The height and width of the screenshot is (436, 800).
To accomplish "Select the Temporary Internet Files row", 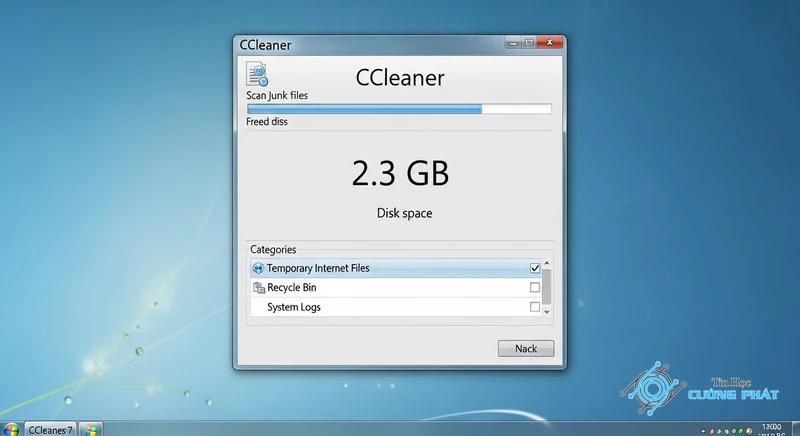I will pyautogui.click(x=396, y=268).
